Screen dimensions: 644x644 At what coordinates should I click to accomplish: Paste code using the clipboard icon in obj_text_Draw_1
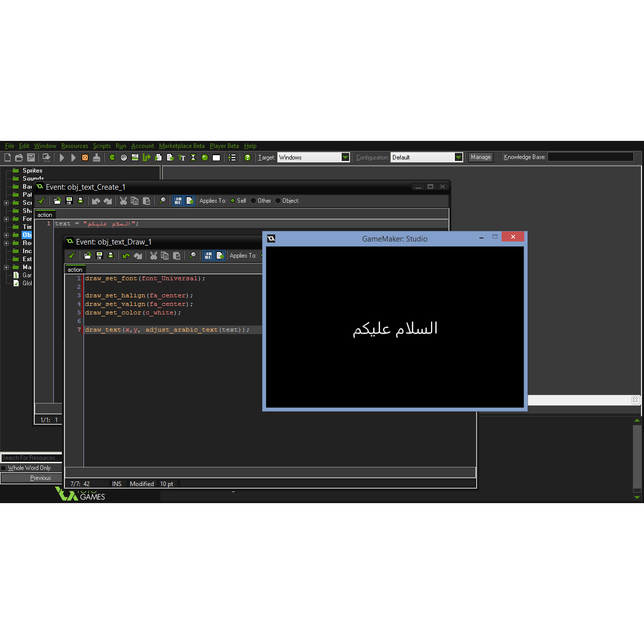click(x=177, y=256)
